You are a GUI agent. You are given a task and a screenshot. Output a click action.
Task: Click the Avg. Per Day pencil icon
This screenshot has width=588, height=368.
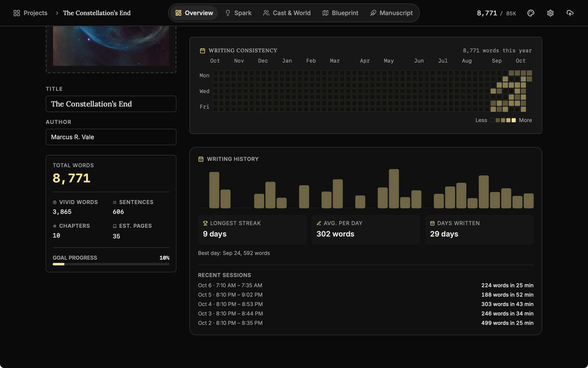319,223
